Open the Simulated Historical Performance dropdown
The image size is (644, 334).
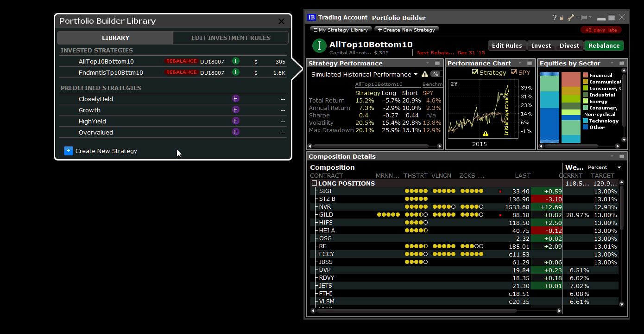(x=416, y=74)
